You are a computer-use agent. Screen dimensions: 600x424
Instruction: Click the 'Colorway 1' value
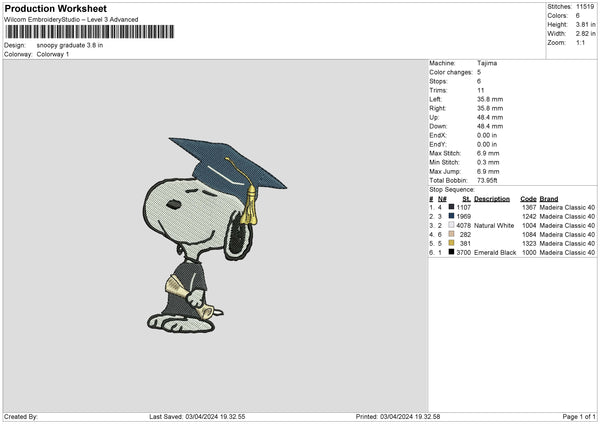click(53, 54)
